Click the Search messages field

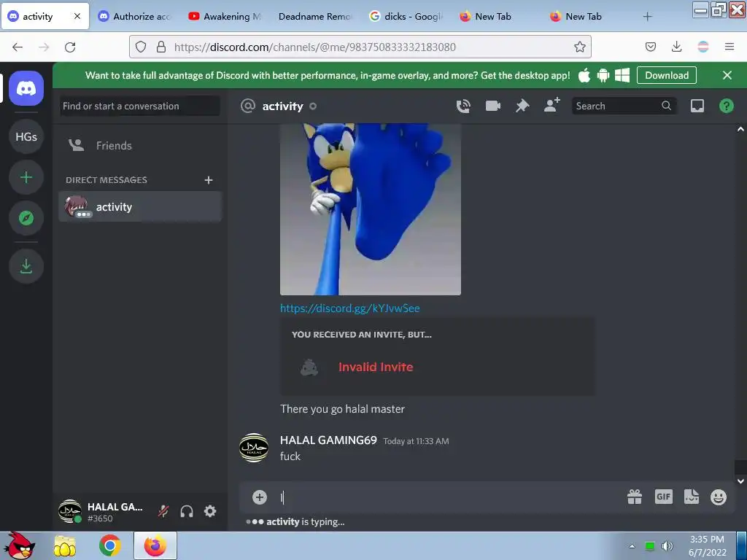pos(624,106)
